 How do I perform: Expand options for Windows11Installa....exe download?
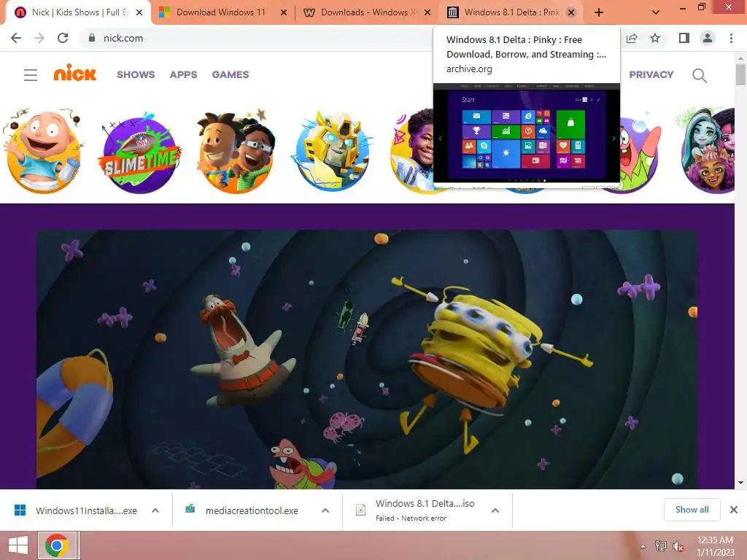[x=155, y=510]
